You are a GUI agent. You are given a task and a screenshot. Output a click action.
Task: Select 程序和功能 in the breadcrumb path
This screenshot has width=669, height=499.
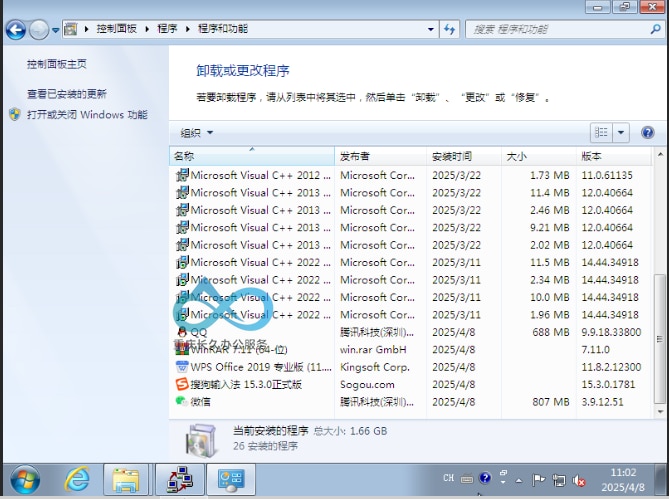click(223, 29)
